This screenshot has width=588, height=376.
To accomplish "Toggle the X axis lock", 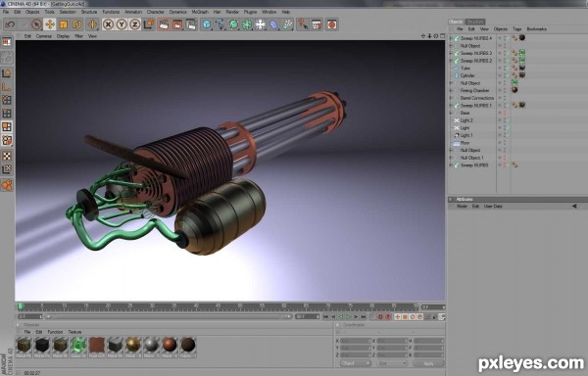I will [108, 24].
